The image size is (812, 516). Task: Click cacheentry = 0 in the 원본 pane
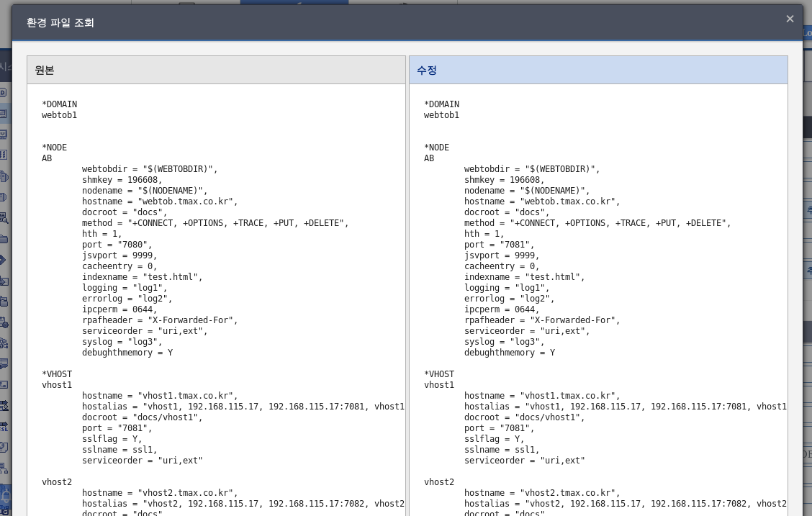(119, 266)
